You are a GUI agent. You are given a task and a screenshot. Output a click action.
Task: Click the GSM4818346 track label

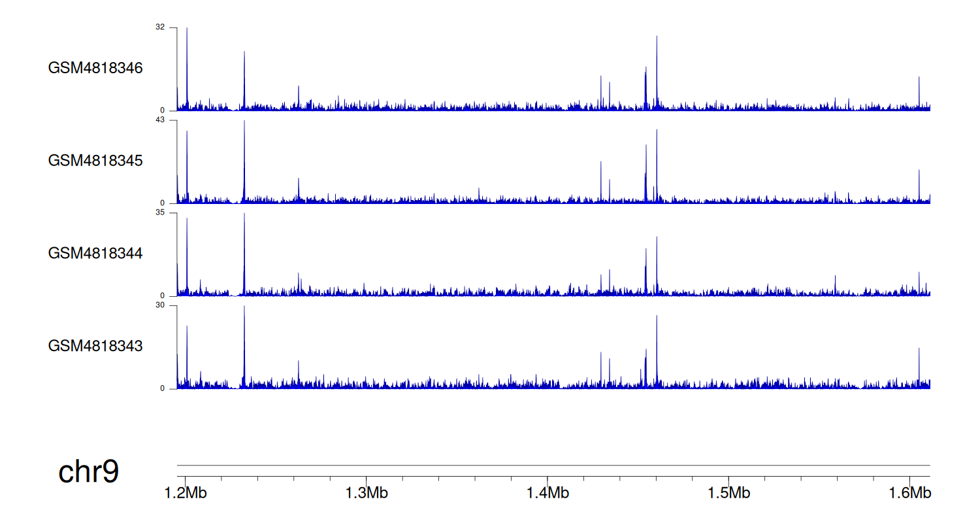click(95, 68)
